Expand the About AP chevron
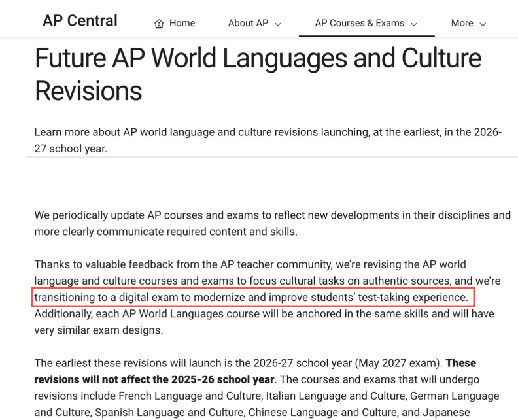 tap(278, 24)
